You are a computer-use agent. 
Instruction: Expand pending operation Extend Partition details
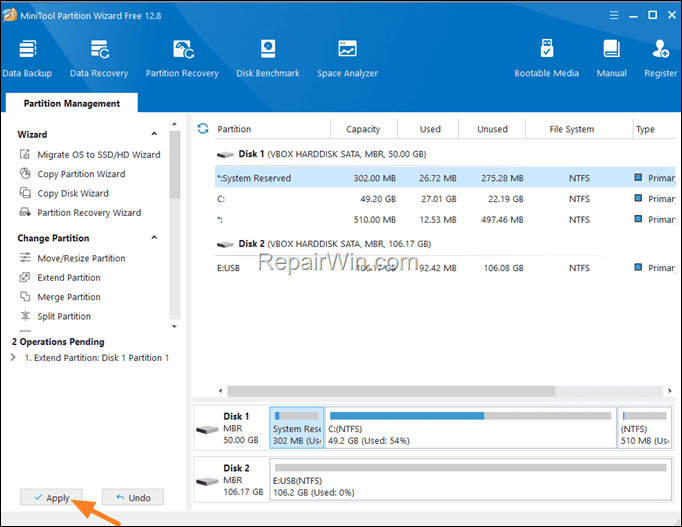click(13, 357)
